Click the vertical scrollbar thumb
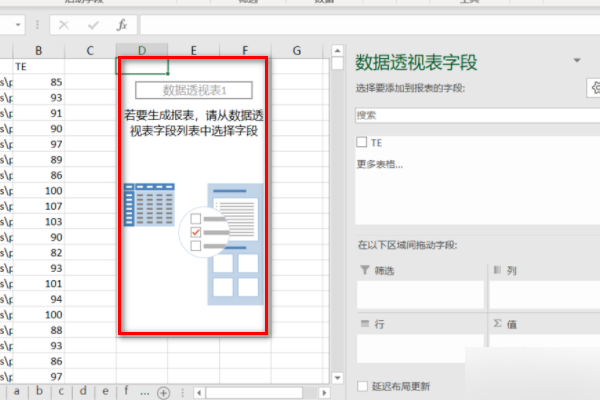 [x=337, y=63]
